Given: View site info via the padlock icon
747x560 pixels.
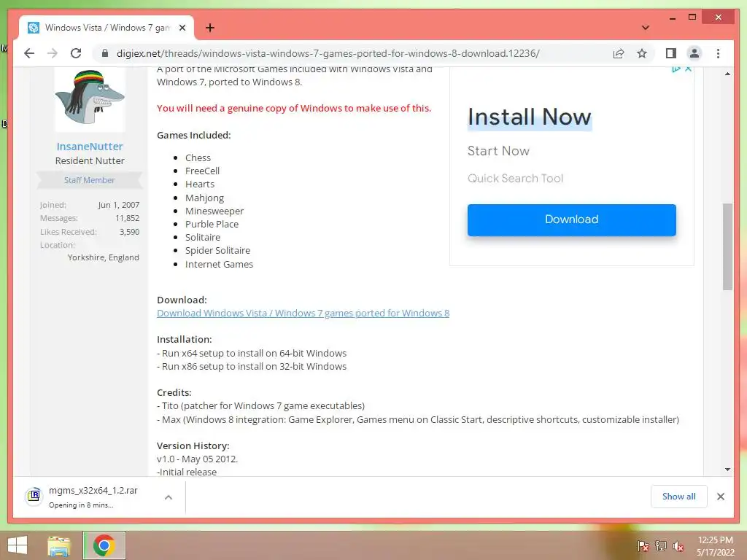Looking at the screenshot, I should 105,53.
